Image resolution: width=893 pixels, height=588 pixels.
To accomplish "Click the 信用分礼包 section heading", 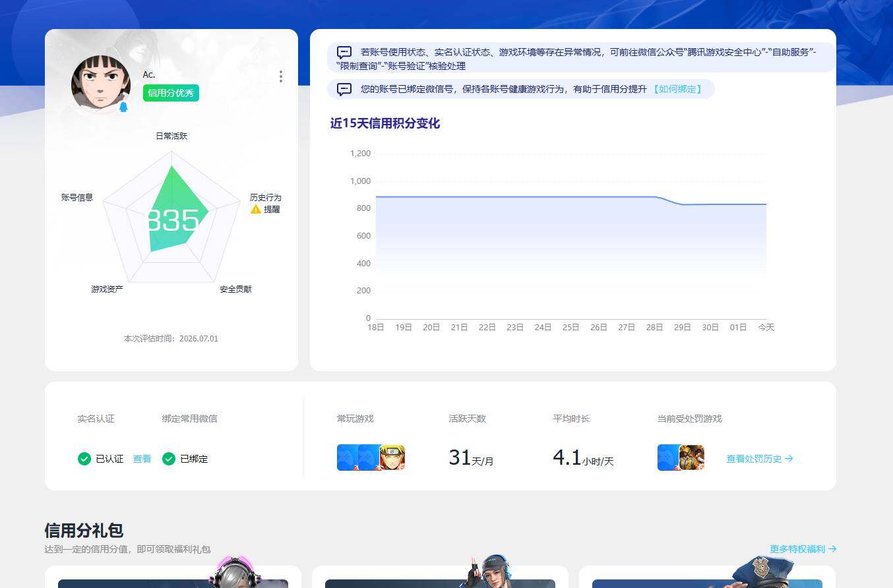I will [84, 530].
